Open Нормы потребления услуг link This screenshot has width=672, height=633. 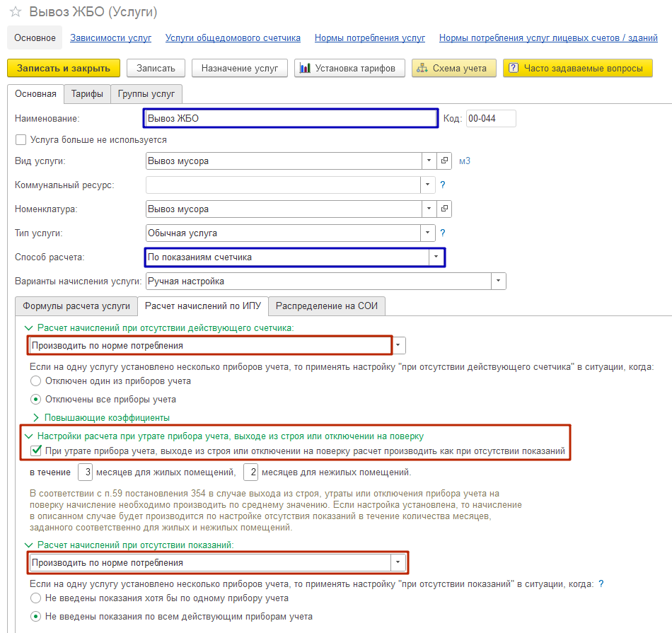coord(370,37)
